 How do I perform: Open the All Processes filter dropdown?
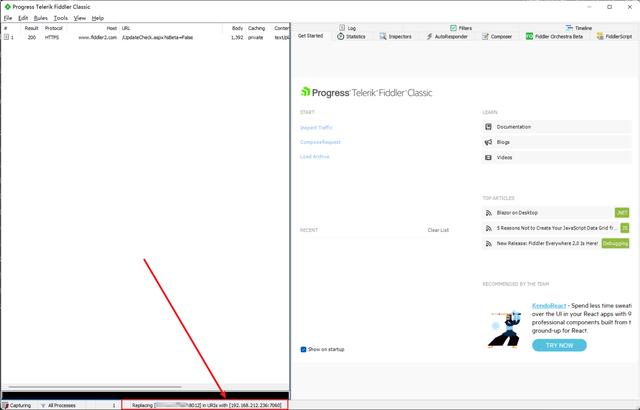click(62, 405)
